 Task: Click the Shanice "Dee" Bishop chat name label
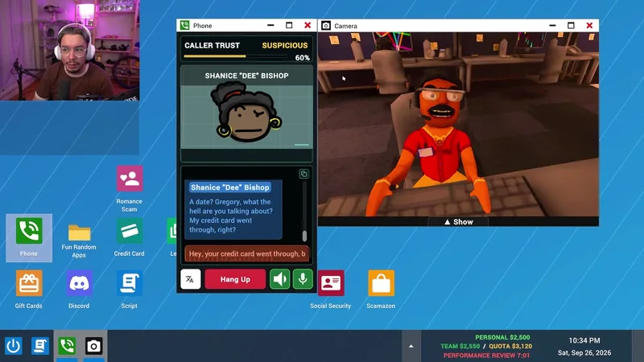[230, 187]
